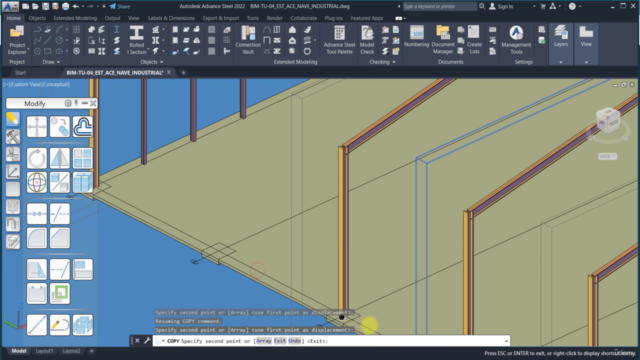Select the Break at point tool
The image size is (640, 360).
[x=37, y=214]
